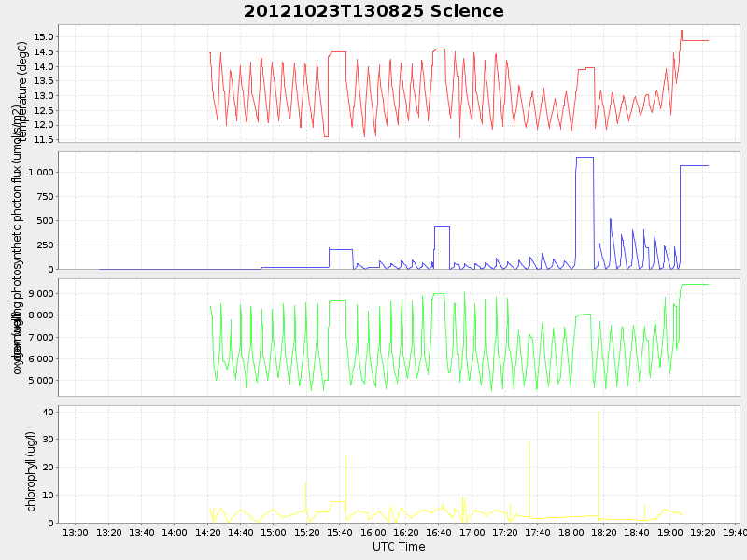Select the 13.5 temperature tick label
The width and height of the screenshot is (747, 560).
[x=44, y=81]
